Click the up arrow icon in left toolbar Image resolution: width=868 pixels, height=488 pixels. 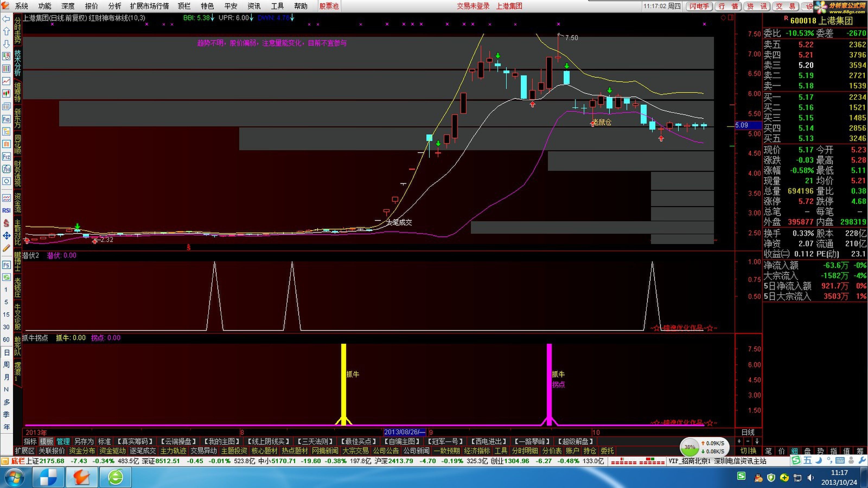[7, 32]
